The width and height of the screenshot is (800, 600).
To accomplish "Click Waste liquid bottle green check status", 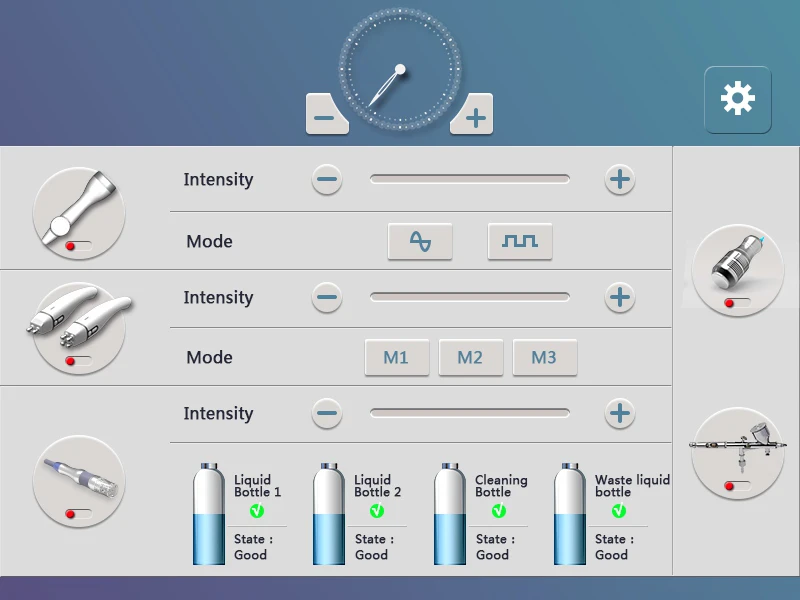I will coord(618,511).
